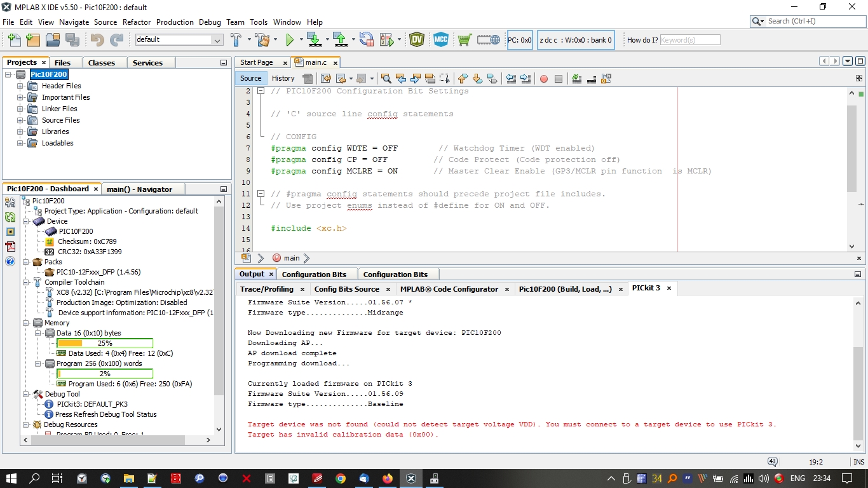Click the help question icon in Dashboard sidebar

pos(10,261)
